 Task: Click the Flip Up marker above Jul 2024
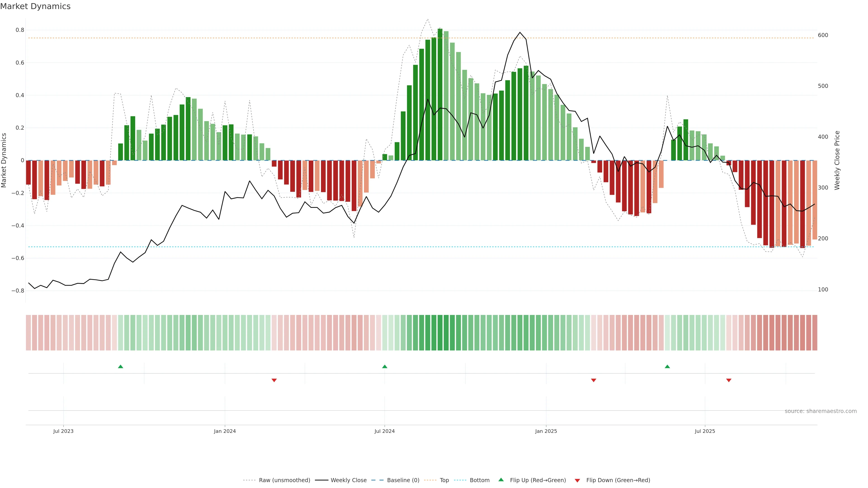click(384, 366)
